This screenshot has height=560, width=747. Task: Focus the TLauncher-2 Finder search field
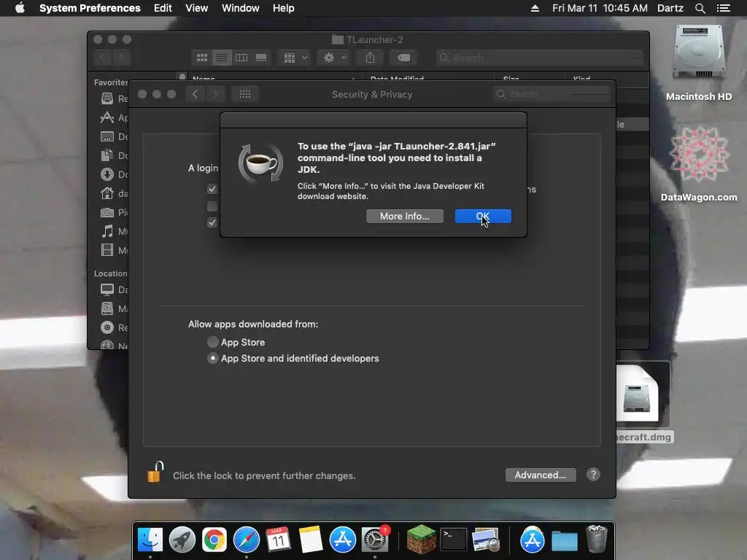click(540, 58)
